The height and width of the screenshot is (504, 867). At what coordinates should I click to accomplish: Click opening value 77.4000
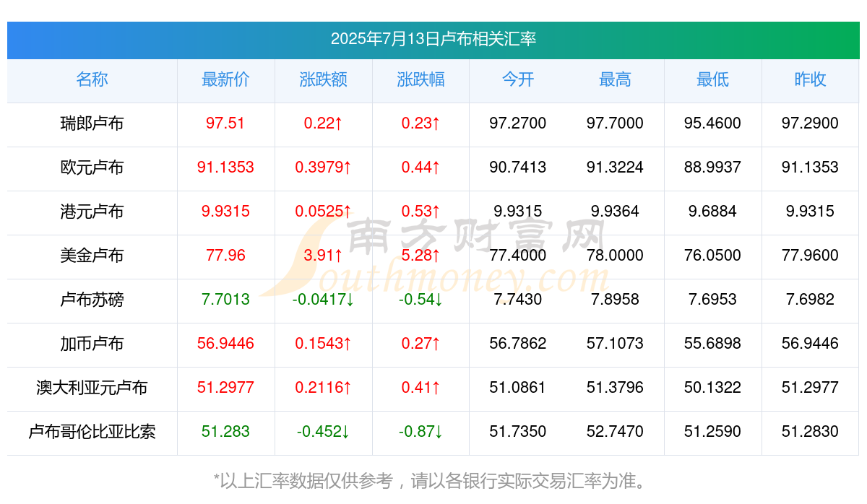pyautogui.click(x=518, y=256)
